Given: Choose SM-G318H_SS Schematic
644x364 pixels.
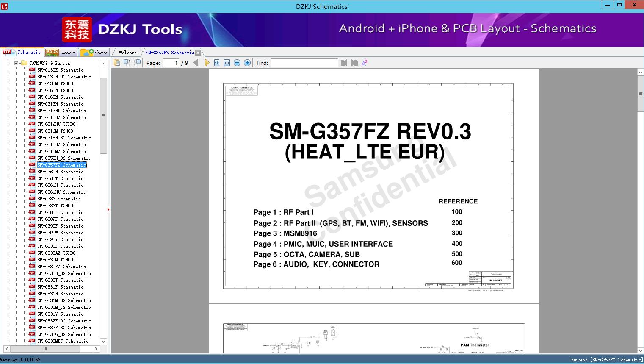Looking at the screenshot, I should pos(64,138).
